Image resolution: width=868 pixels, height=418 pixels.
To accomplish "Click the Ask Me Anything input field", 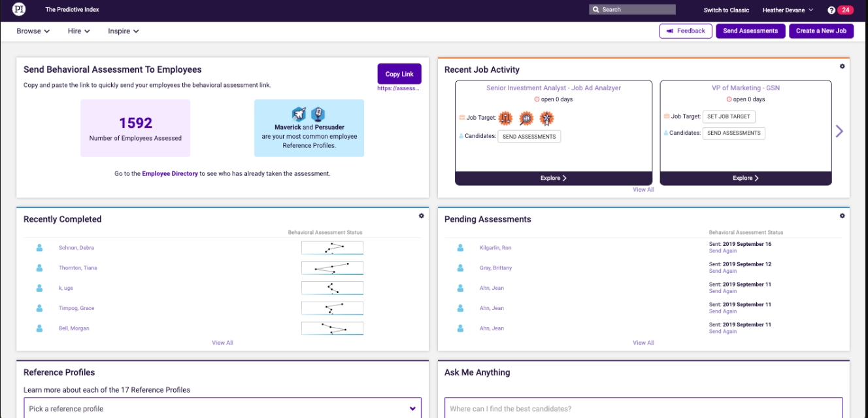I will click(643, 408).
